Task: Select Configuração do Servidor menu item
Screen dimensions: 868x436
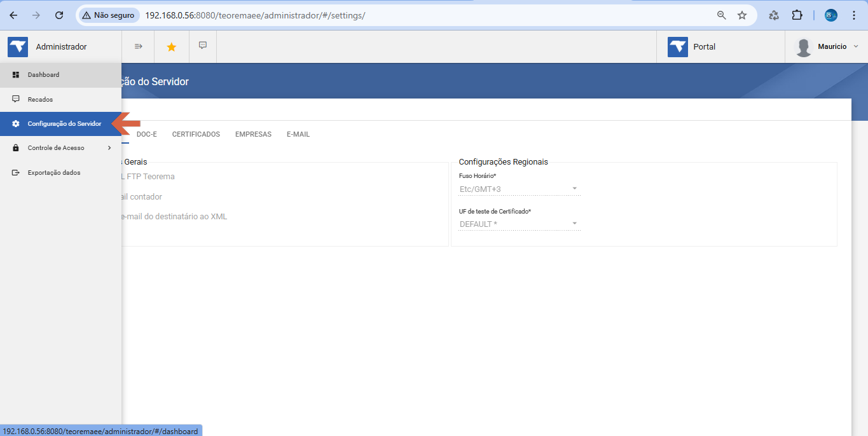Action: point(60,124)
